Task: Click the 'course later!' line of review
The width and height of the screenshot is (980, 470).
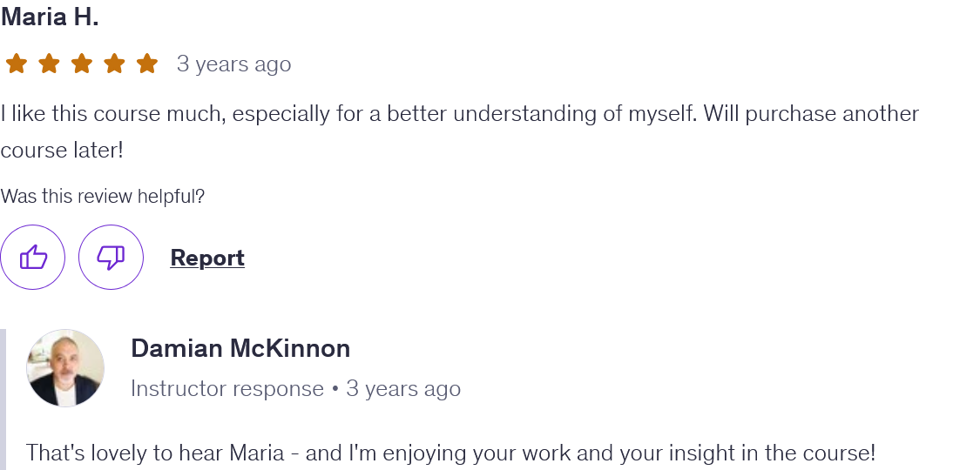Action: click(62, 150)
